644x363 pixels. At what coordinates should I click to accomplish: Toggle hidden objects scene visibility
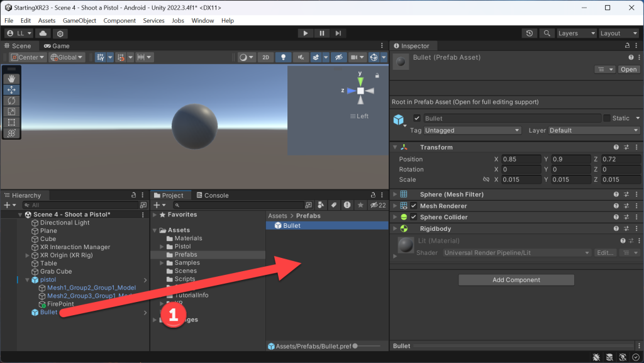tap(338, 57)
